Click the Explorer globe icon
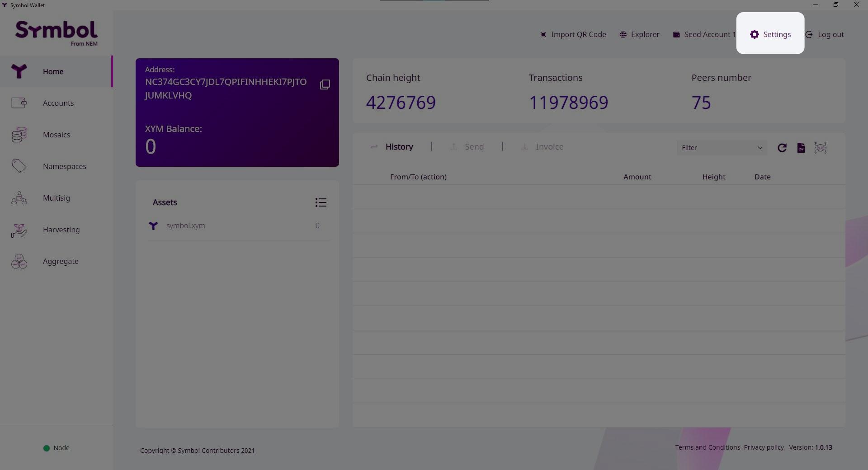This screenshot has height=470, width=868. 623,35
